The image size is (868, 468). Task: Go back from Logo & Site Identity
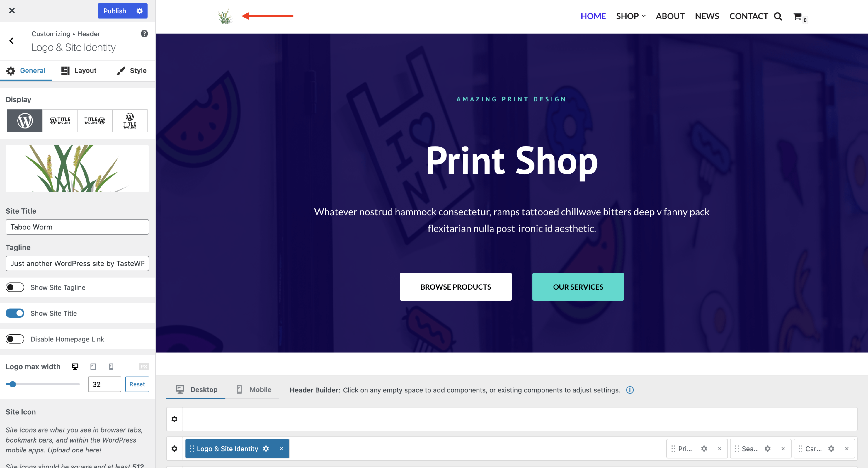pos(12,41)
